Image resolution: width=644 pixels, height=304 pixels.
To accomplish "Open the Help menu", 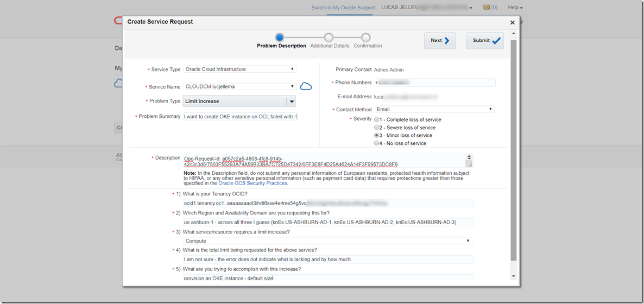I will click(x=515, y=8).
